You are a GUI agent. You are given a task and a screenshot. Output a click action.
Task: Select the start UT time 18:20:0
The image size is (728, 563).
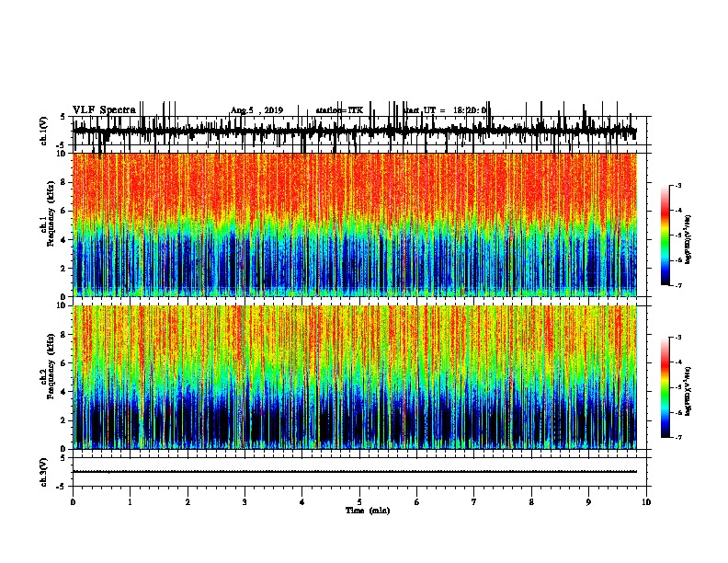coord(470,110)
